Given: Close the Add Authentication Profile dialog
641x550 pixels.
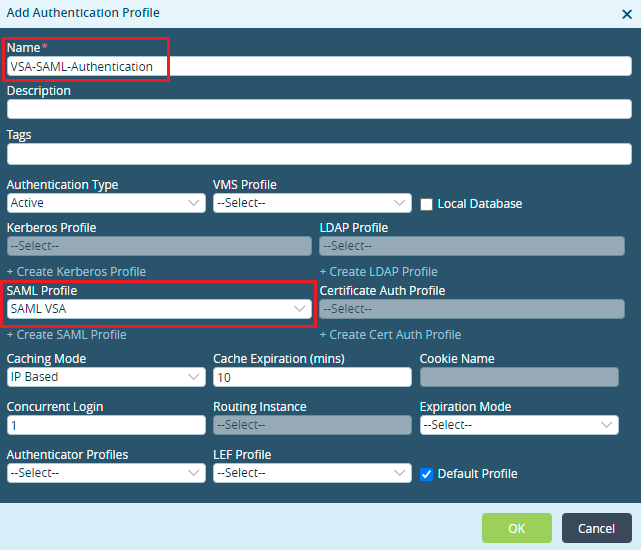Looking at the screenshot, I should point(626,13).
